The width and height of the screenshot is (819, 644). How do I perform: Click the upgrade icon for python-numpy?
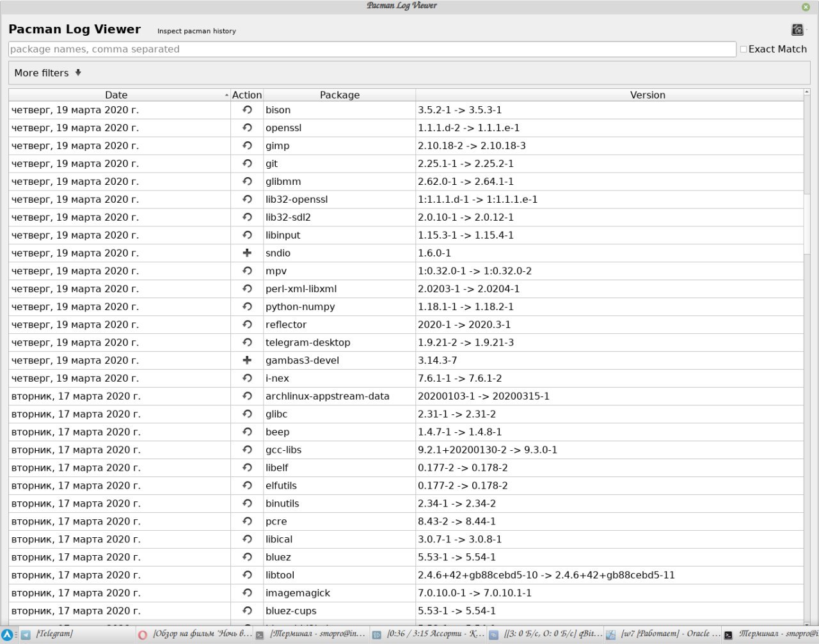tap(247, 307)
